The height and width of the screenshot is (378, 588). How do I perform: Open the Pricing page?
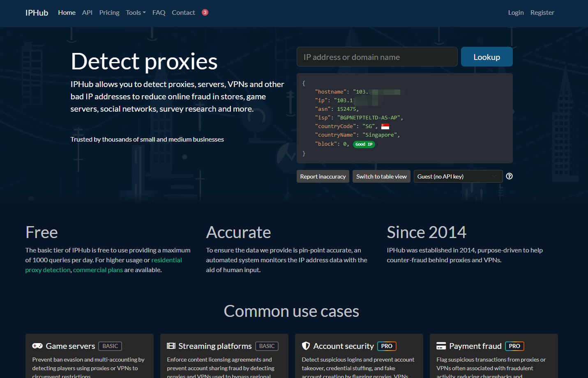pos(109,13)
